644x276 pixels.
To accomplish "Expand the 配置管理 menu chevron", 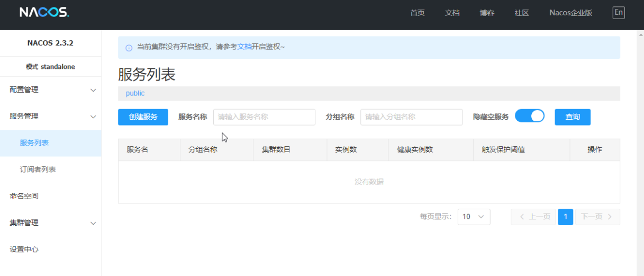I will [x=93, y=90].
